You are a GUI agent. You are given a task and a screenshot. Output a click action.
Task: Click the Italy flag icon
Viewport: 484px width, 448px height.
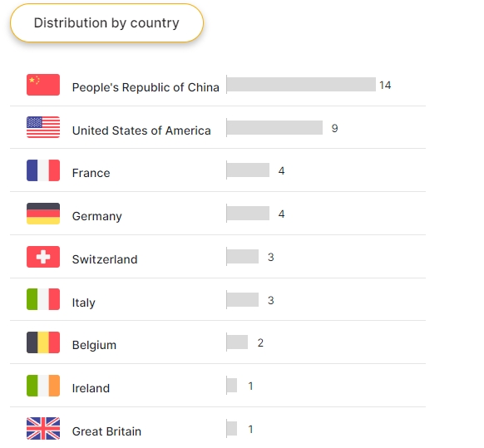coord(43,299)
